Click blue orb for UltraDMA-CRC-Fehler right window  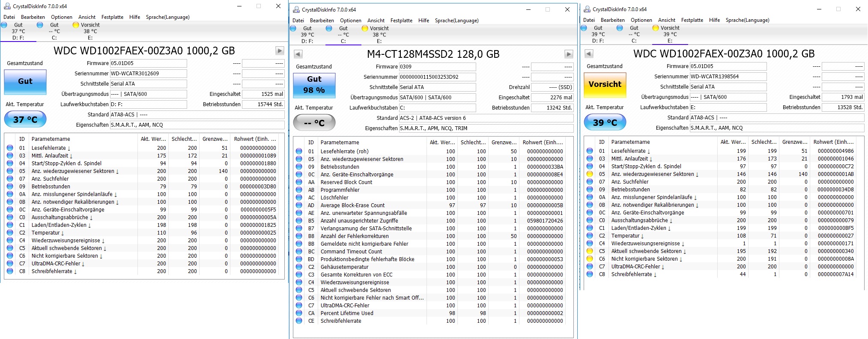(590, 267)
